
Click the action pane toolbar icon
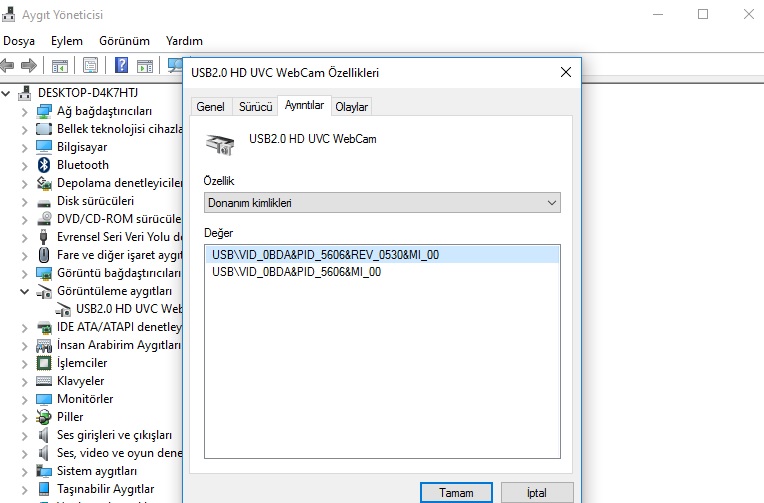pos(145,65)
